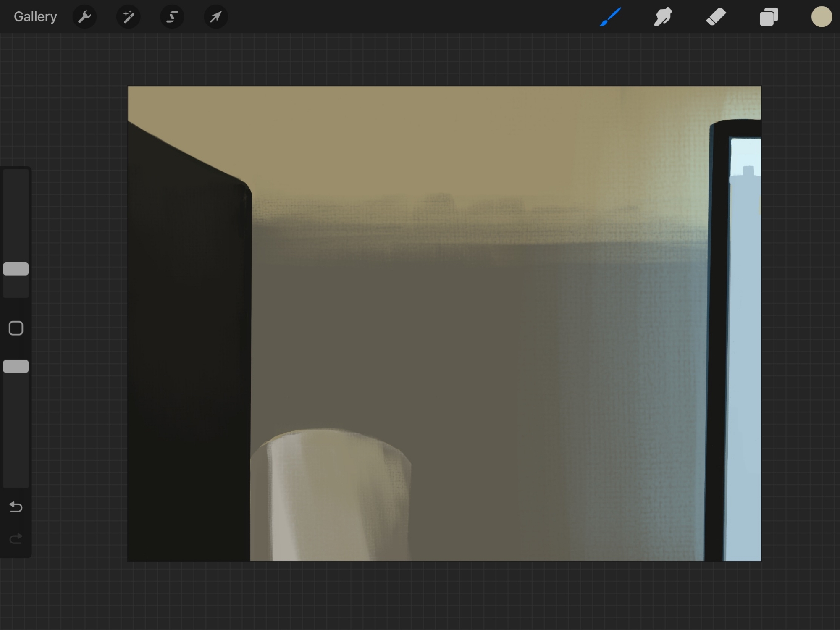Select the Smudge tool

pyautogui.click(x=663, y=17)
